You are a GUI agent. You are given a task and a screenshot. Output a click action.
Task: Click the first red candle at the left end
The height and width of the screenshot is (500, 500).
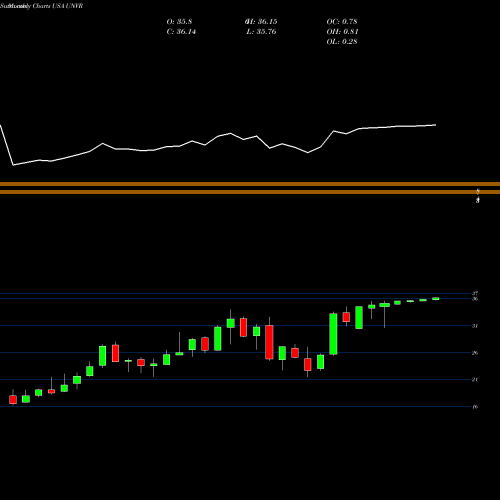pos(13,399)
